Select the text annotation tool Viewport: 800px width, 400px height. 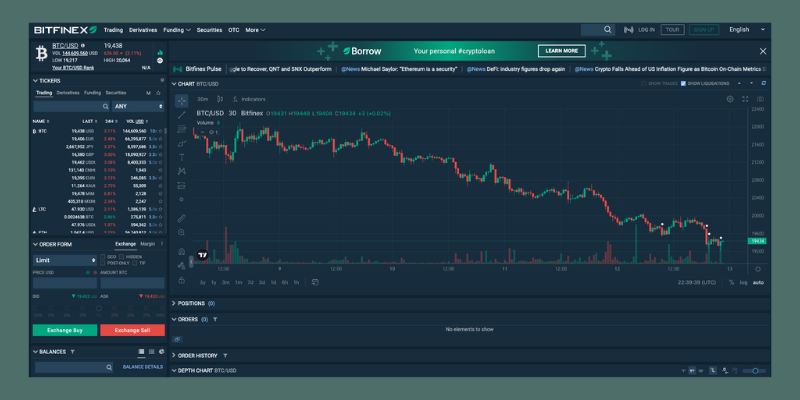pos(181,158)
